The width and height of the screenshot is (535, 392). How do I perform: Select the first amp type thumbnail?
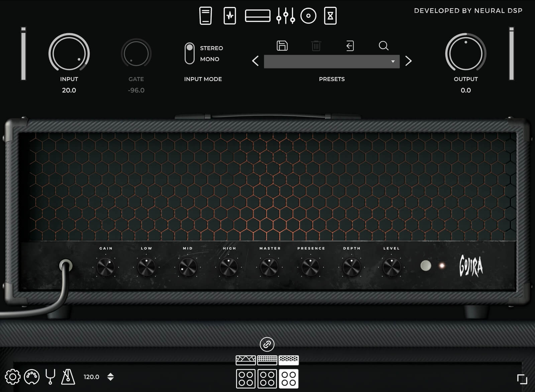(246, 360)
